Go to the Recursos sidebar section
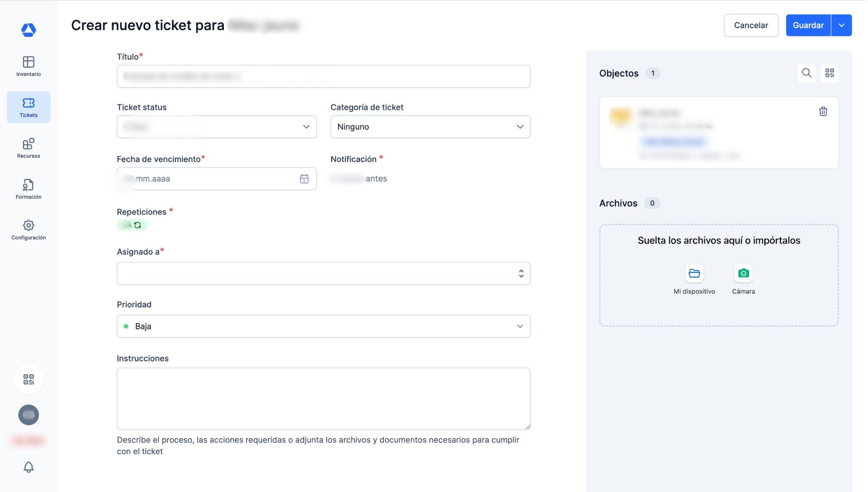The height and width of the screenshot is (492, 868). coord(28,148)
